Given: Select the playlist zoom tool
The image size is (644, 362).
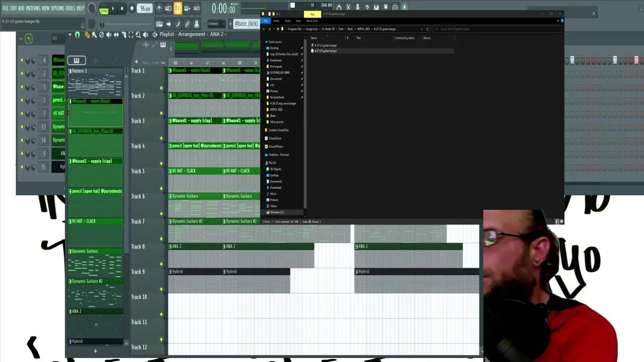Looking at the screenshot, I should click(138, 35).
